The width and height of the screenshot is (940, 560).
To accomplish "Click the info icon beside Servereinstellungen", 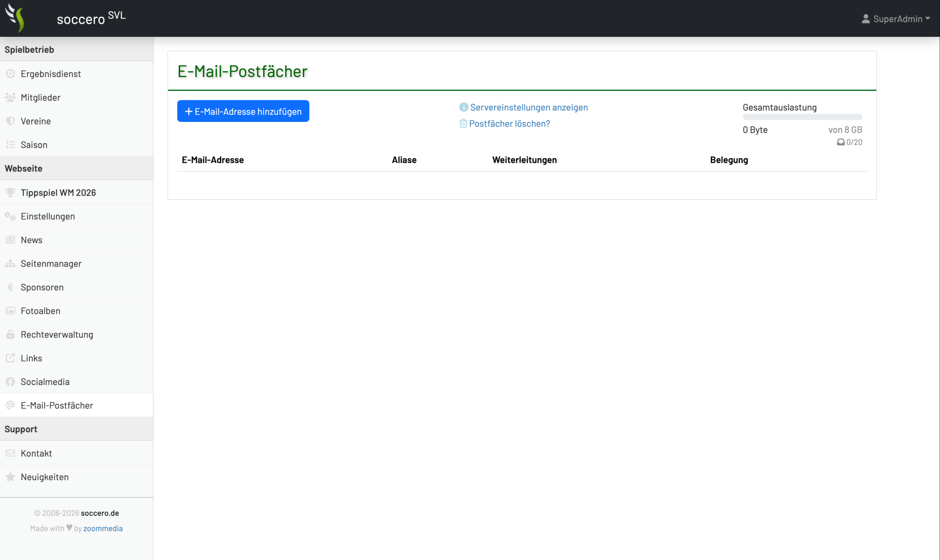I will [x=464, y=107].
